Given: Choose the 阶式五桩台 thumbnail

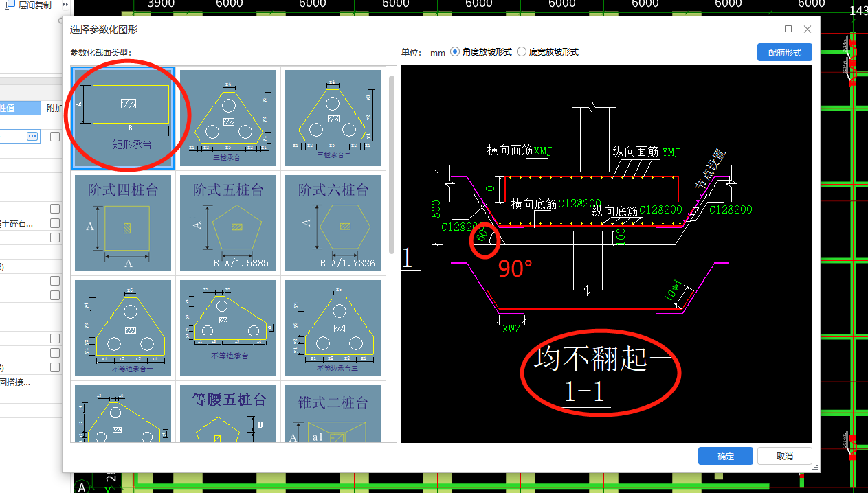Looking at the screenshot, I should tap(228, 223).
